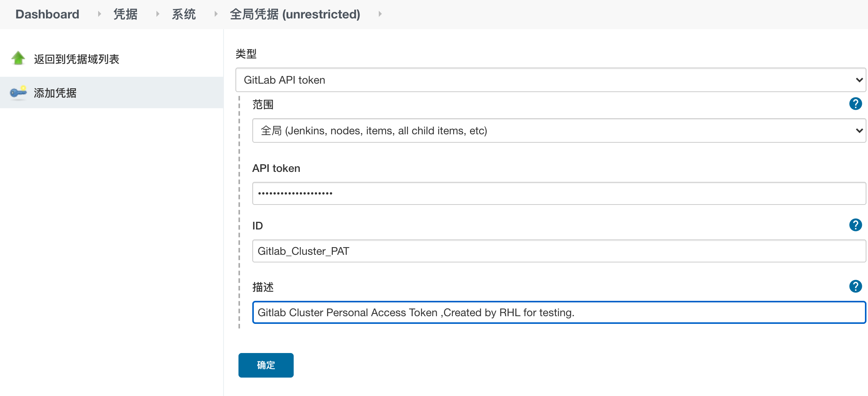Click breadcrumb arrow after 系统
Viewport: 868px width, 396px height.
[x=216, y=14]
